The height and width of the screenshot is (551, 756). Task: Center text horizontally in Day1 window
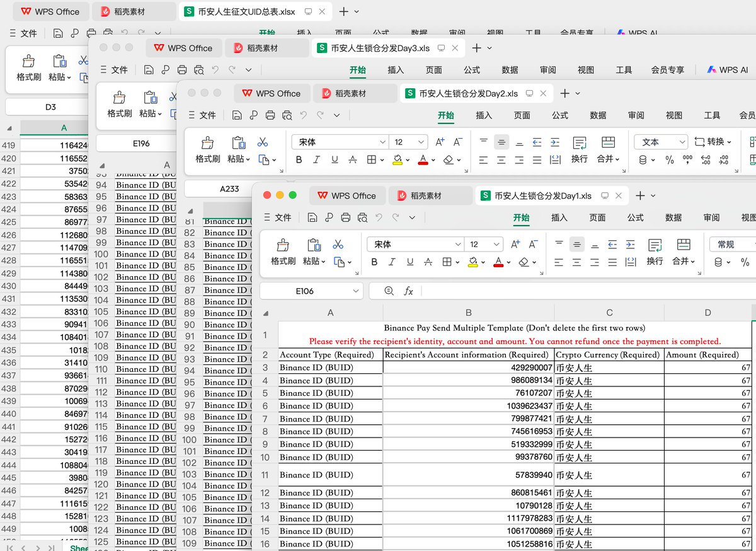[576, 262]
